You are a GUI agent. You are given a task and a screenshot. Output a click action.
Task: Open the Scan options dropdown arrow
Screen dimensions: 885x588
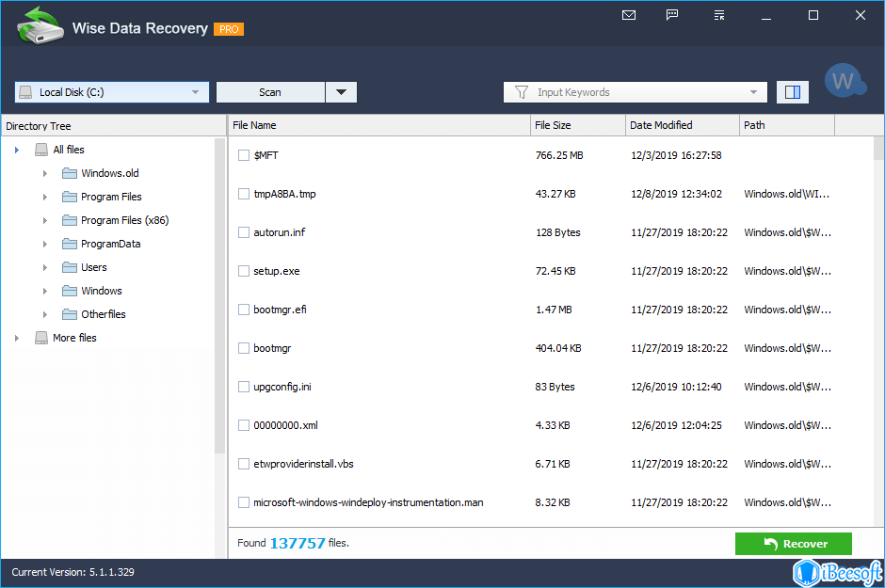click(341, 92)
